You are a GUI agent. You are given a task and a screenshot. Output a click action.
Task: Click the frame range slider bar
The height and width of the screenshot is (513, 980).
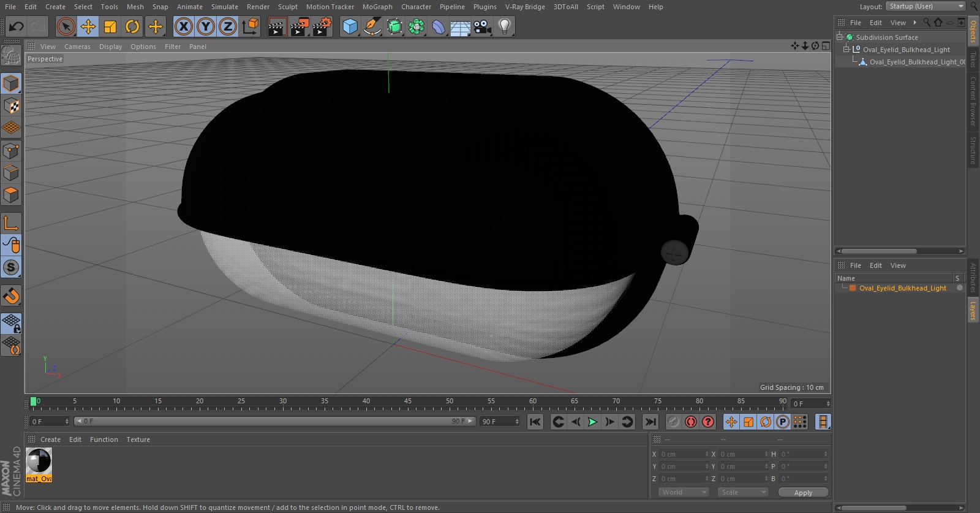(x=274, y=421)
